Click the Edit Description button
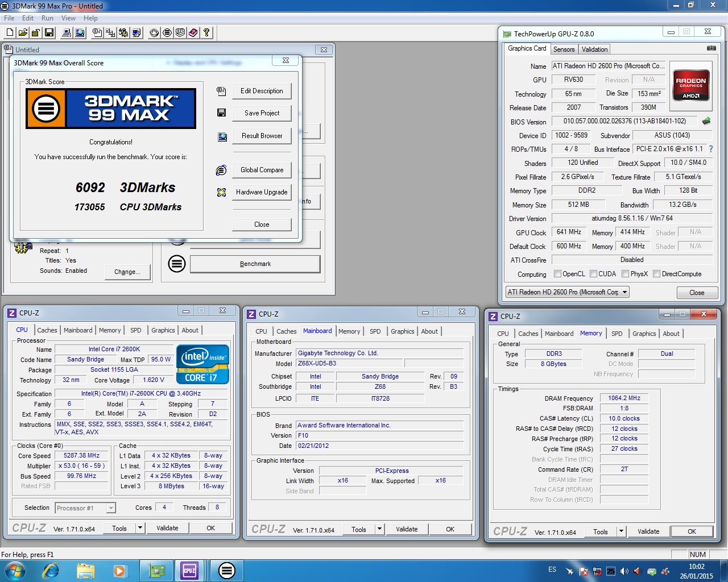 (262, 91)
